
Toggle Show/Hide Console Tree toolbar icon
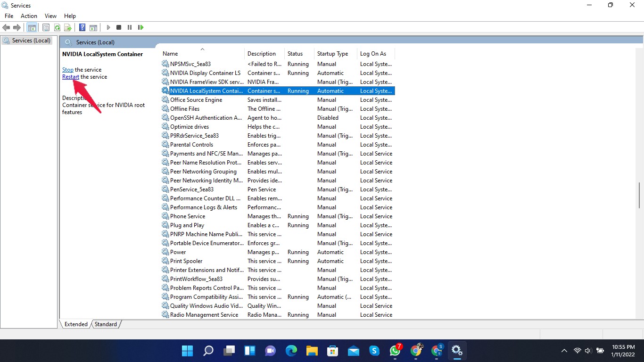point(32,28)
